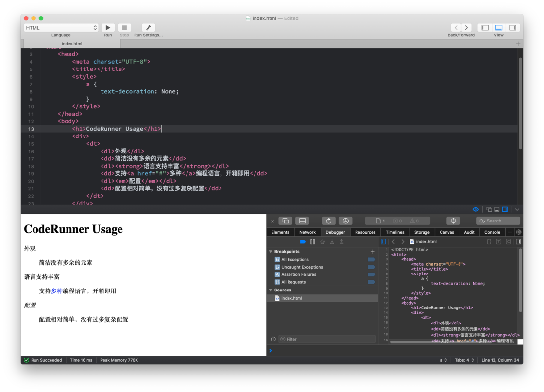Toggle the pretty print braces icon
The height and width of the screenshot is (392, 544).
tap(490, 241)
